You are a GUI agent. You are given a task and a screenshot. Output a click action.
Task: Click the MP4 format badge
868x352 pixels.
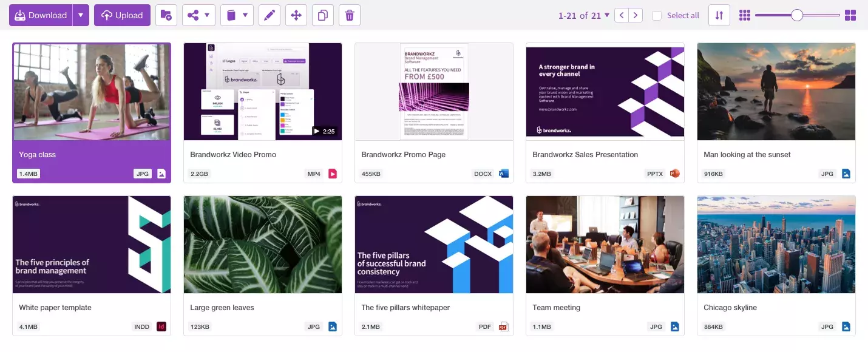(314, 174)
